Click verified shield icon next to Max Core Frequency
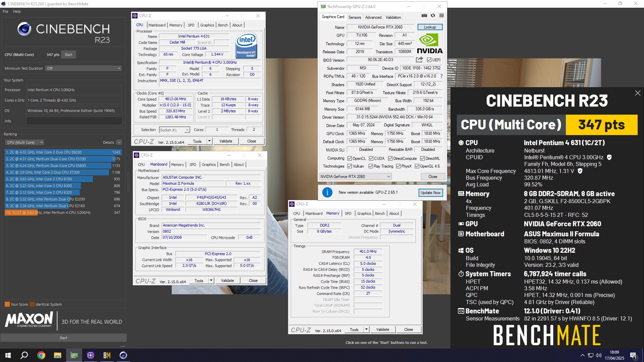Screen dimensions: 644x362 (580, 171)
